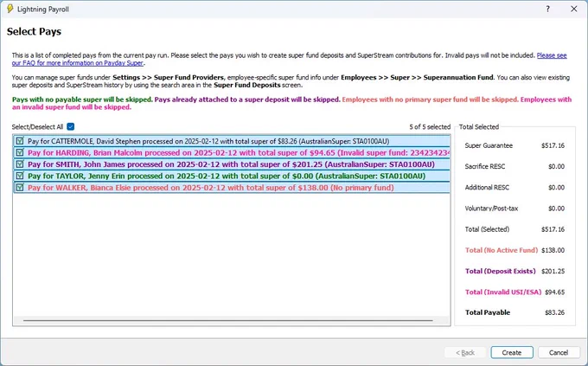588x366 pixels.
Task: Click the $138.00 No Active Fund amount
Action: [553, 250]
